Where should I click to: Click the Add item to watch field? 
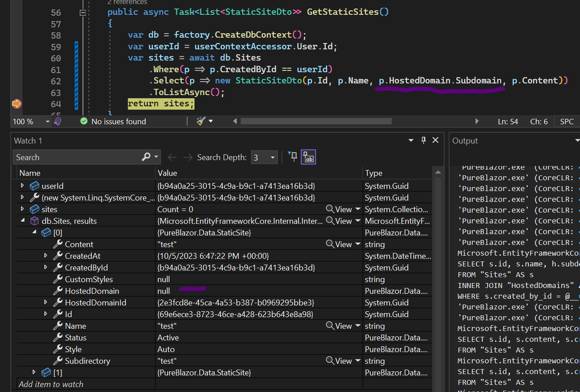tap(86, 384)
